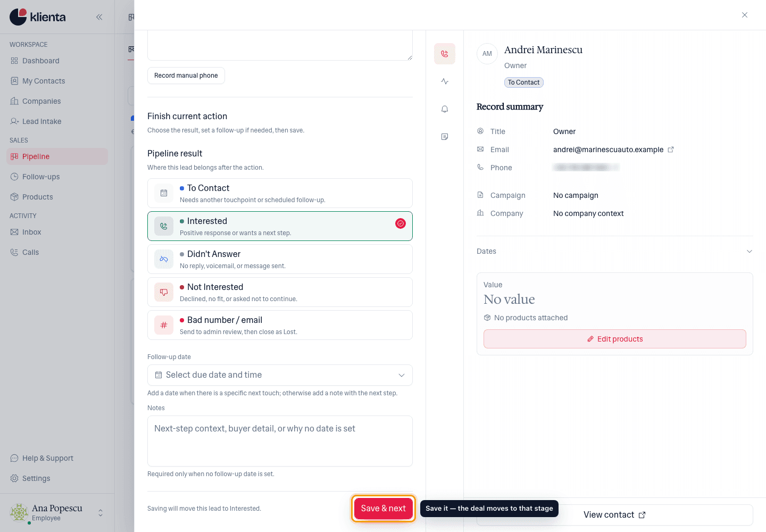The height and width of the screenshot is (532, 766).
Task: Collapse the sidebar with the double-chevron icon
Action: (x=99, y=17)
